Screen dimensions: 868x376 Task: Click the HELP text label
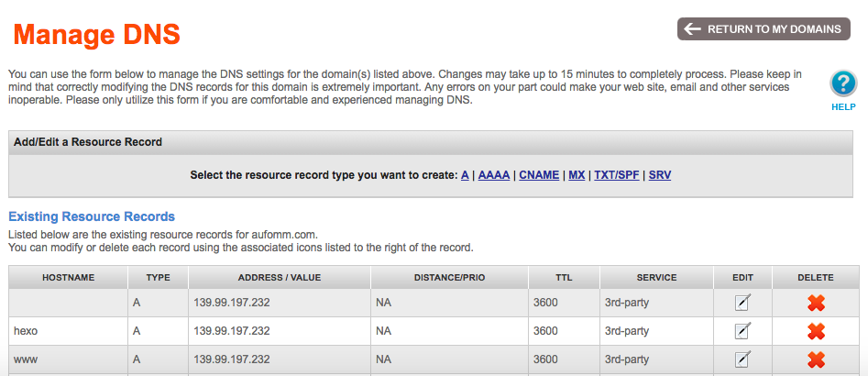pyautogui.click(x=842, y=106)
